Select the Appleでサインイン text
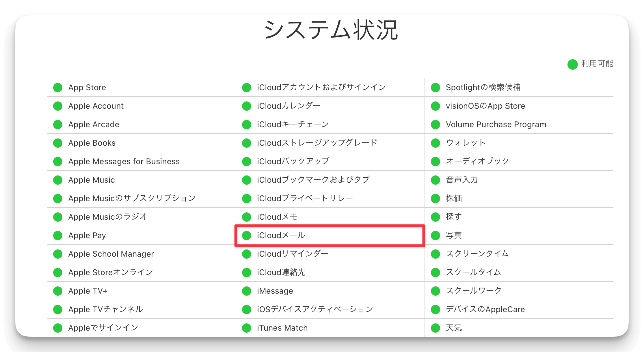Screen dimensions: 644x352 (x=103, y=328)
